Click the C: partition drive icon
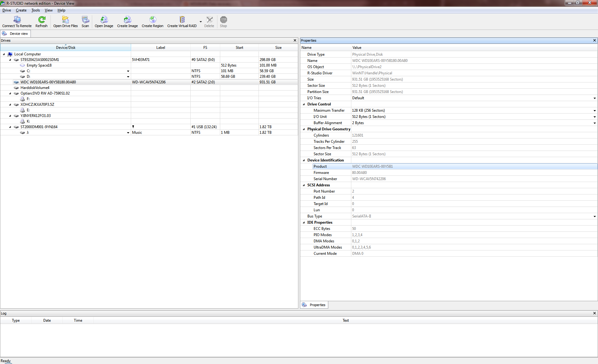Image resolution: width=598 pixels, height=364 pixels. [x=22, y=71]
